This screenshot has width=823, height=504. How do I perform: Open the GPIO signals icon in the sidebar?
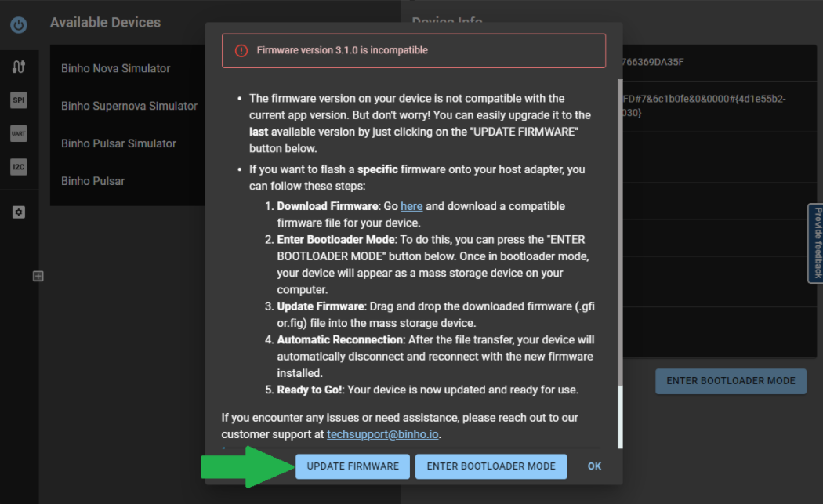pyautogui.click(x=19, y=67)
